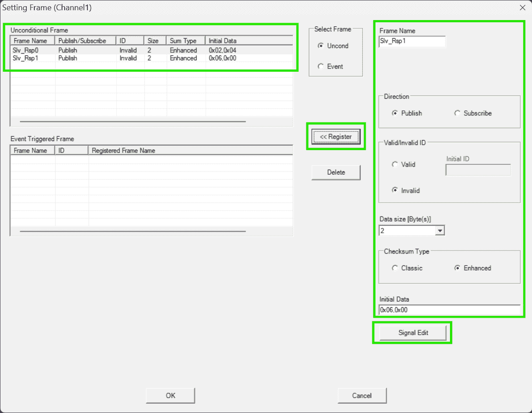Screen dimensions: 532x413
Task: Select the Uncond frame radio button
Action: (x=321, y=46)
